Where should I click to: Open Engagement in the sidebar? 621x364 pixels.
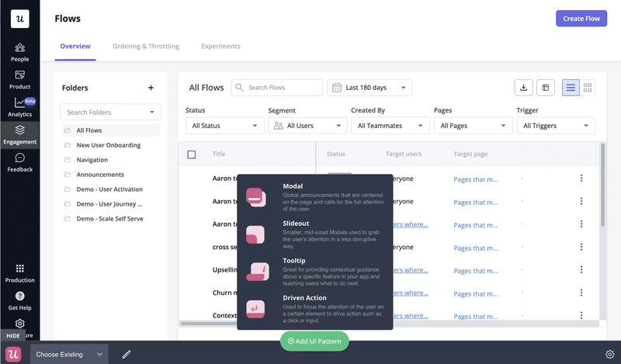20,135
